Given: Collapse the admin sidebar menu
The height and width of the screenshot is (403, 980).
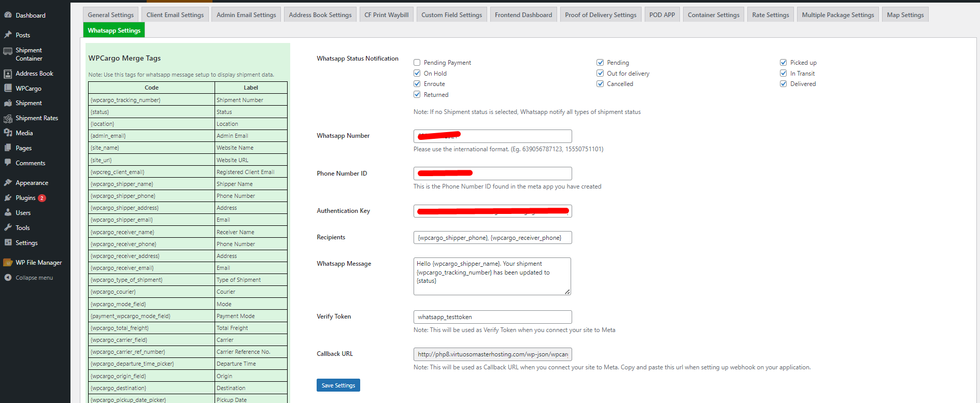Looking at the screenshot, I should click(34, 278).
